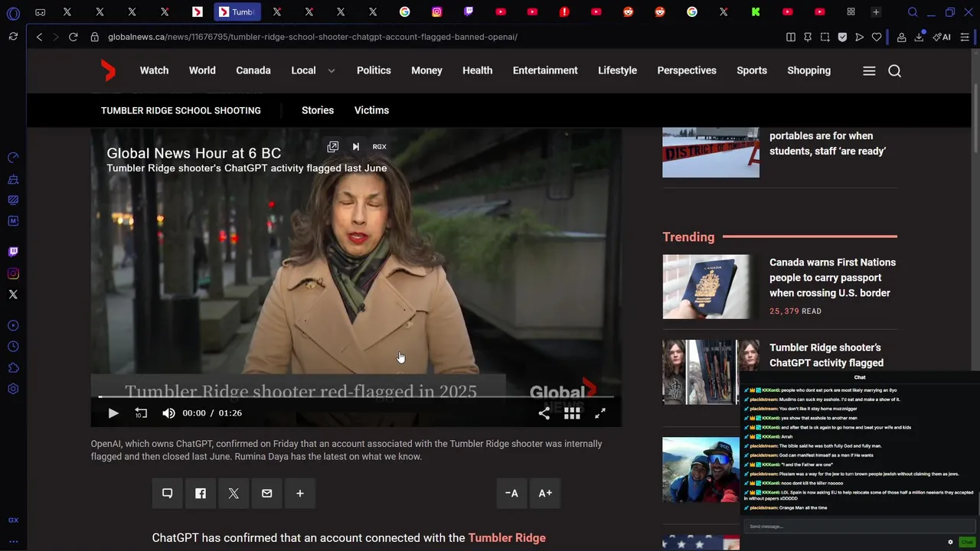This screenshot has width=980, height=551.
Task: Open browser profile account icon
Action: click(x=902, y=37)
